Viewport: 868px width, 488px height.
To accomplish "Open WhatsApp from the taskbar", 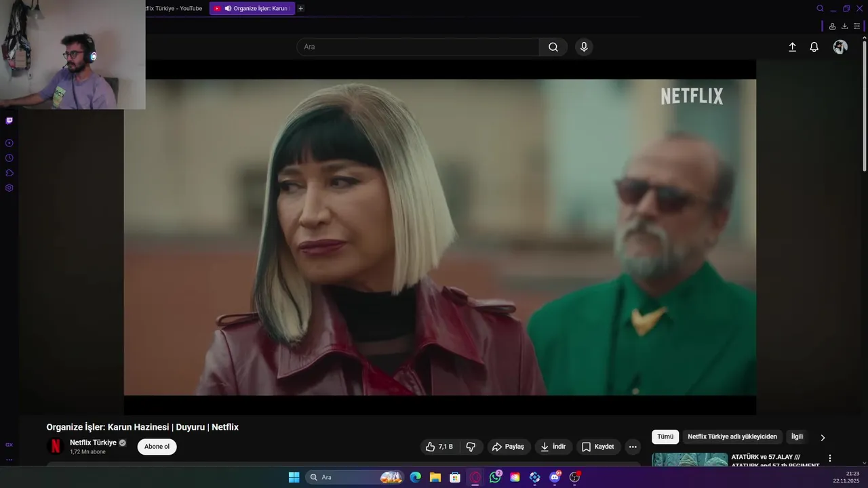I will pos(495,477).
